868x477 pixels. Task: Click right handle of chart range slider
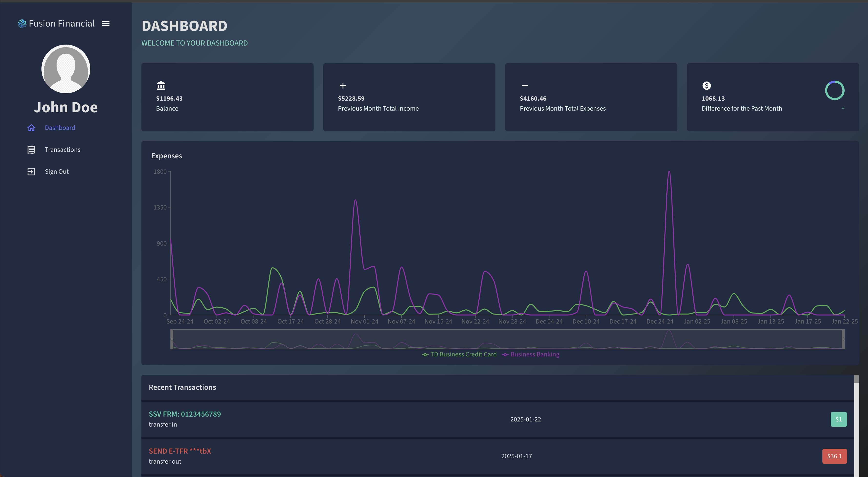(x=843, y=339)
